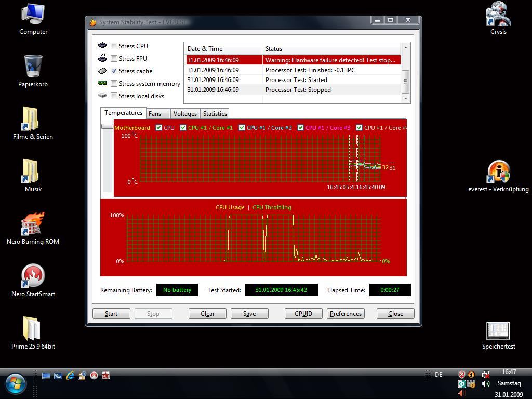This screenshot has height=399, width=532.
Task: Click the Close button at bottom right
Action: [x=395, y=313]
